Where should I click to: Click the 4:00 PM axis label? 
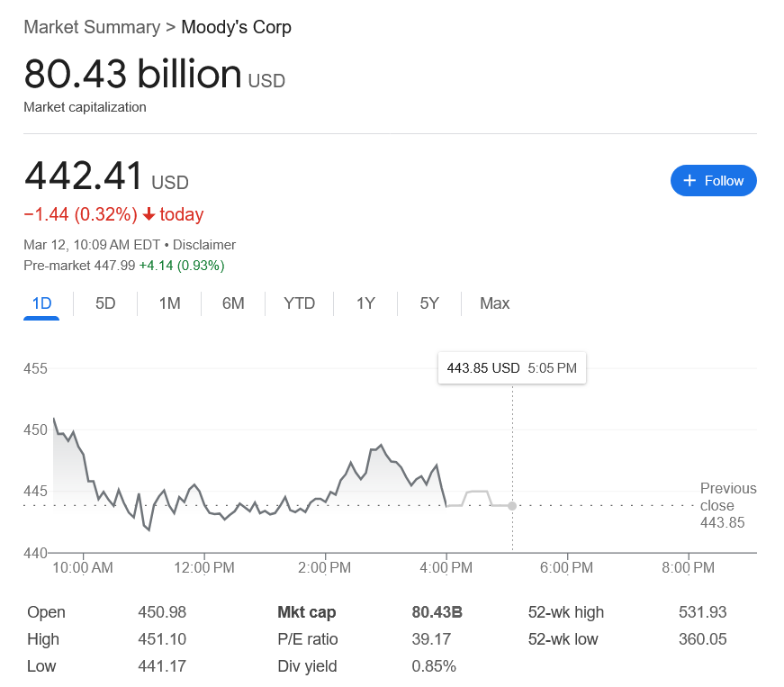point(446,567)
